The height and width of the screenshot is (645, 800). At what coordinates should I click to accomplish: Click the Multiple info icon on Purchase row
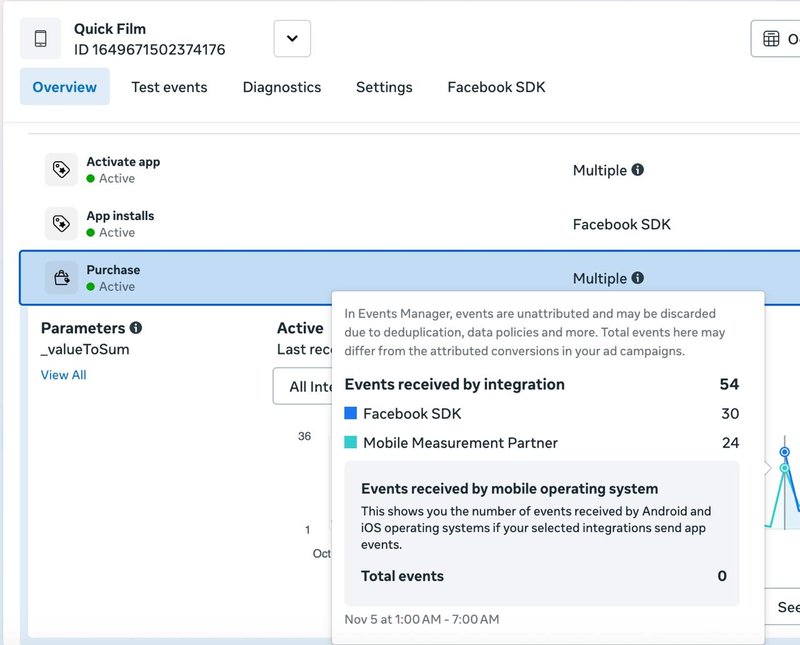point(640,277)
